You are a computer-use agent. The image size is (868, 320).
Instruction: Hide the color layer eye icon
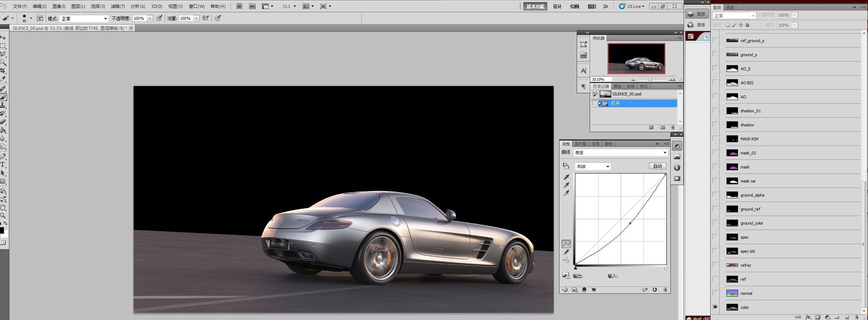click(715, 307)
